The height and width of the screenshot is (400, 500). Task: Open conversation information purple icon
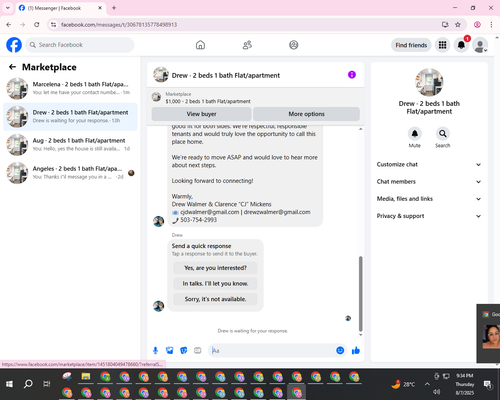click(x=352, y=75)
